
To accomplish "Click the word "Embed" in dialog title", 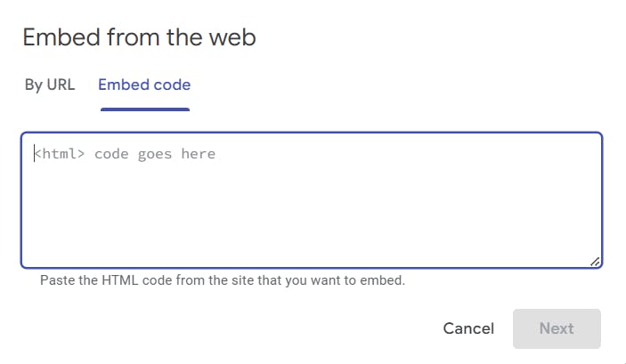I will [x=58, y=37].
